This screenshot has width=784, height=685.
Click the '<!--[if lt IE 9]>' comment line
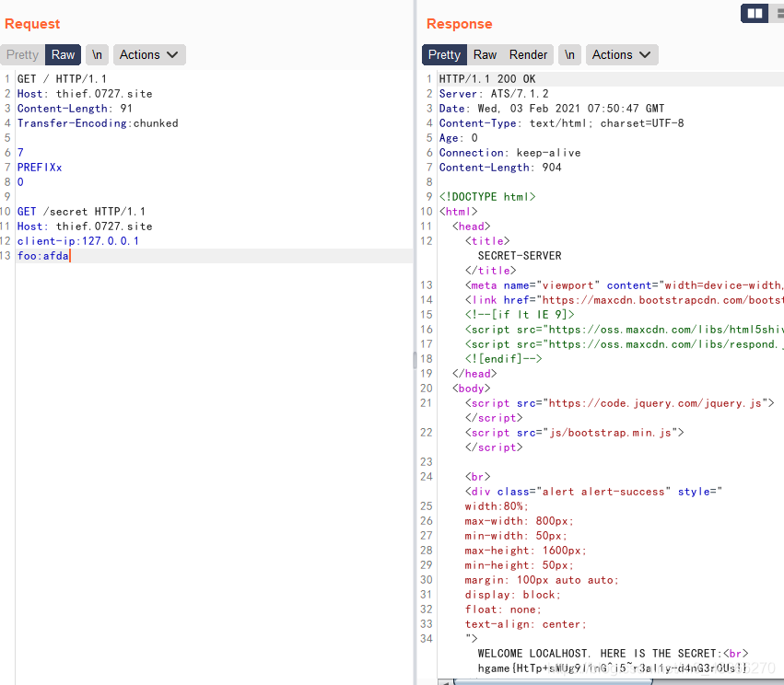[x=520, y=315]
